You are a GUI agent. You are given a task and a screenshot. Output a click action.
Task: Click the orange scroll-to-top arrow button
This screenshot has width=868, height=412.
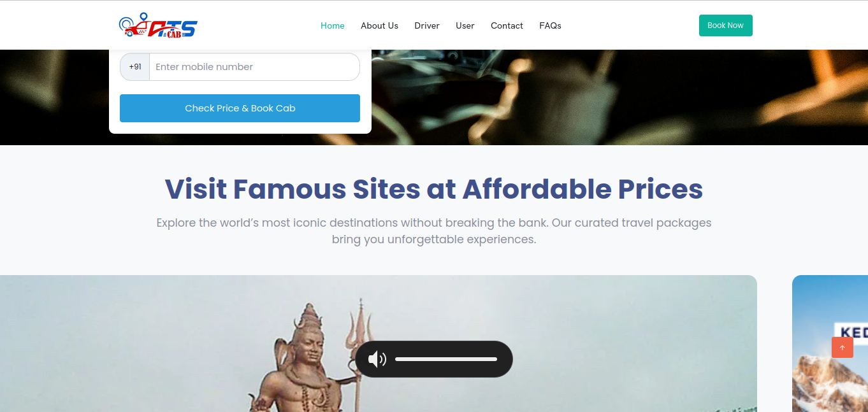click(x=842, y=348)
